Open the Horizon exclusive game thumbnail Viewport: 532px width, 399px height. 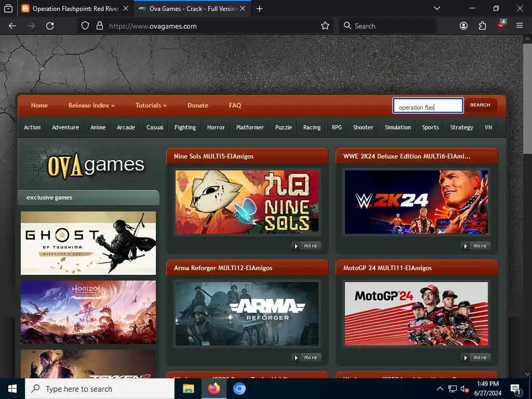tap(88, 312)
